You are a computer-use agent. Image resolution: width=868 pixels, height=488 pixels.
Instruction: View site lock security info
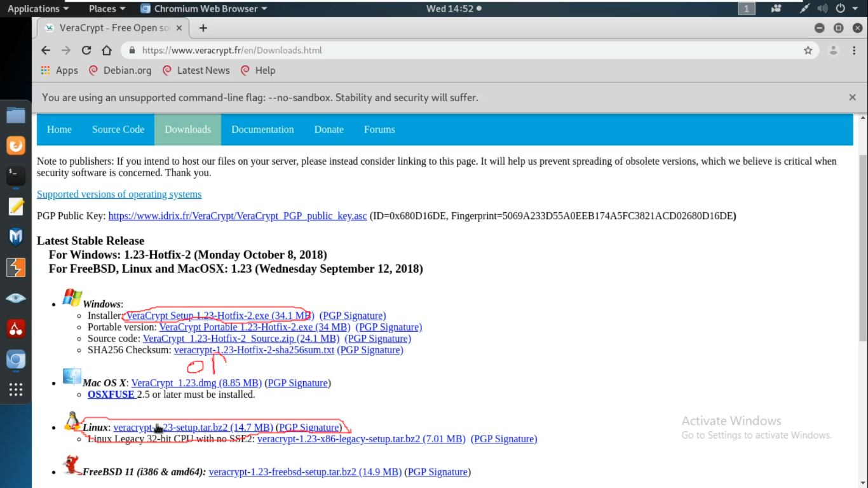pyautogui.click(x=132, y=50)
